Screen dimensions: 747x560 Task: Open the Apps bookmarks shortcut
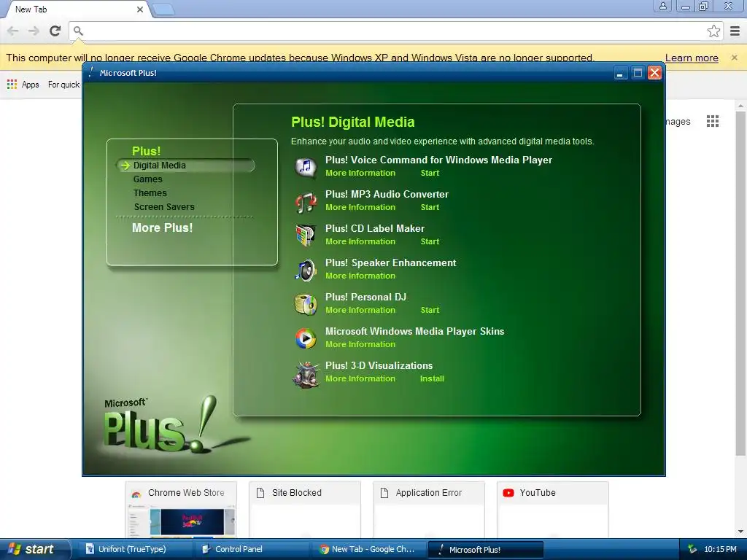(x=23, y=85)
